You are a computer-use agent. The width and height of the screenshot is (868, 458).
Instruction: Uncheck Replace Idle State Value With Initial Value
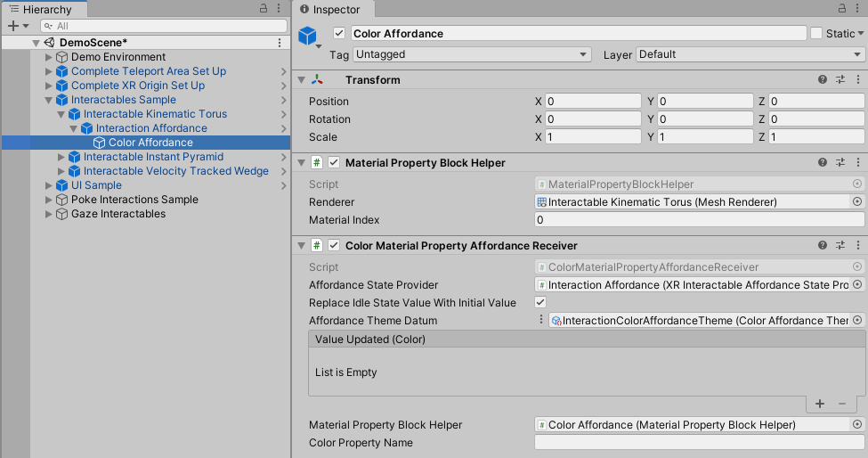(540, 303)
